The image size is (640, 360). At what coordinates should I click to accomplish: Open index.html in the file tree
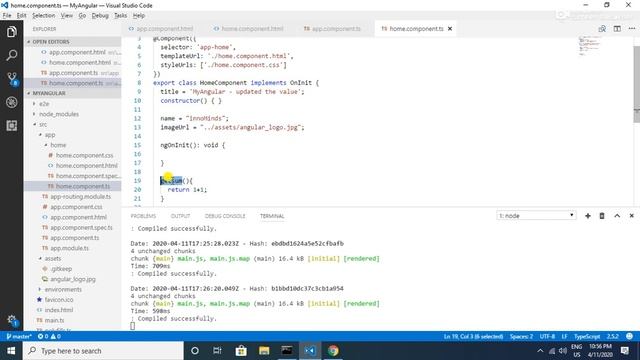(59, 310)
